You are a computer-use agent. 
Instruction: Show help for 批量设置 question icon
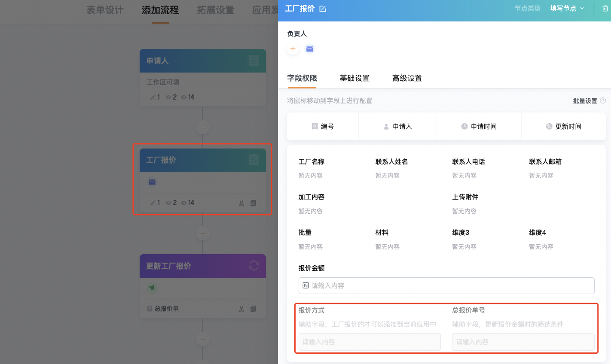point(603,101)
